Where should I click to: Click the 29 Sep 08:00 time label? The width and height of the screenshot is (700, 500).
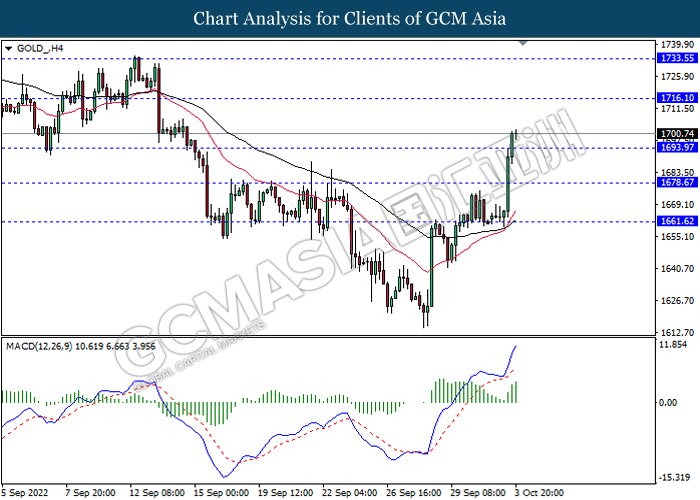pyautogui.click(x=478, y=493)
